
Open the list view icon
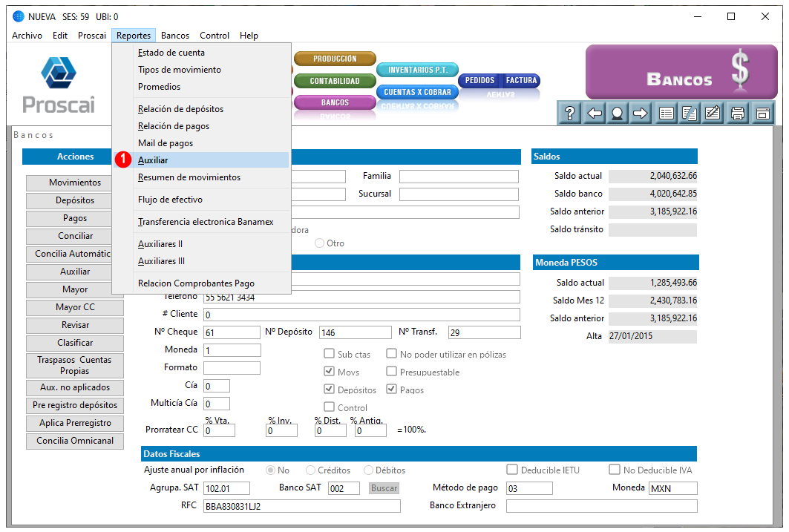(x=667, y=114)
